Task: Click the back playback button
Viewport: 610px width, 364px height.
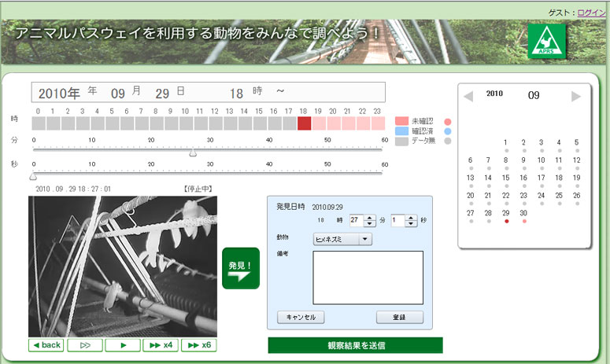Action: pyautogui.click(x=46, y=345)
